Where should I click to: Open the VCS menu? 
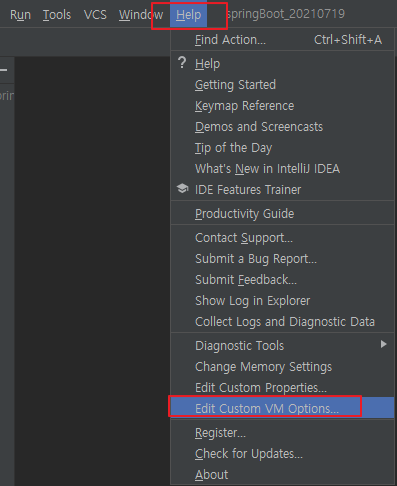click(x=95, y=15)
